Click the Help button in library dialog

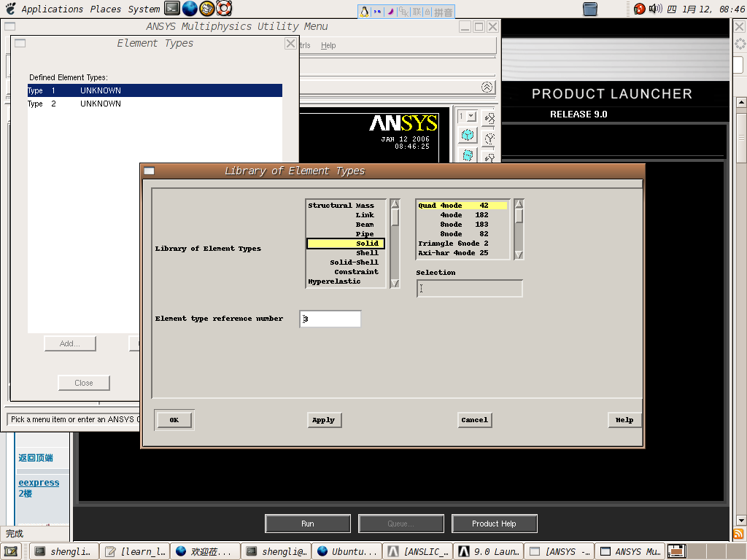point(624,420)
